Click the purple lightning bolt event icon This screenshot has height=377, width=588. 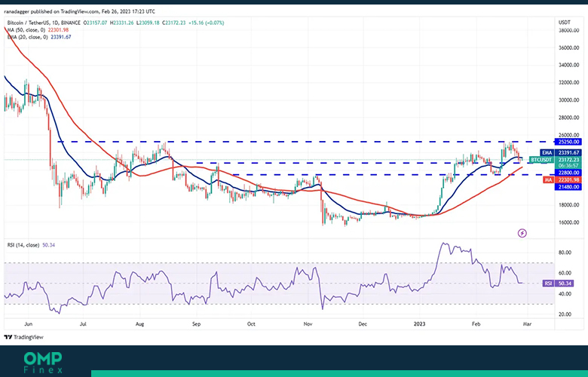pos(522,233)
